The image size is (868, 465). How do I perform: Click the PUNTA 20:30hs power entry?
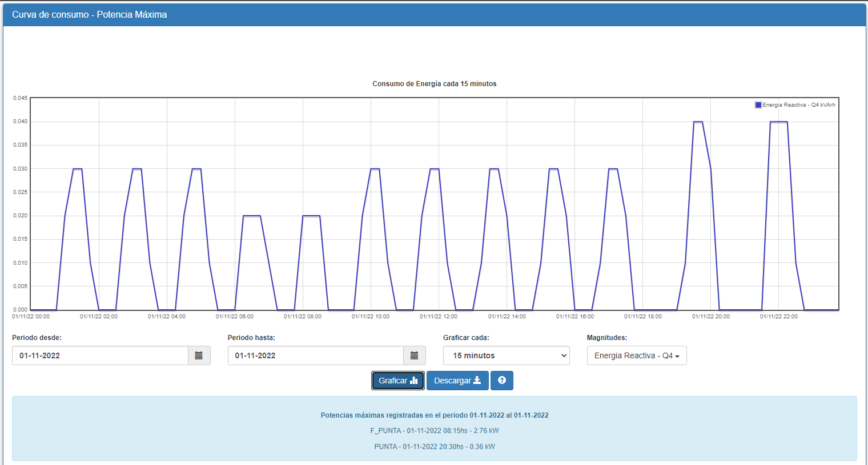coord(435,447)
